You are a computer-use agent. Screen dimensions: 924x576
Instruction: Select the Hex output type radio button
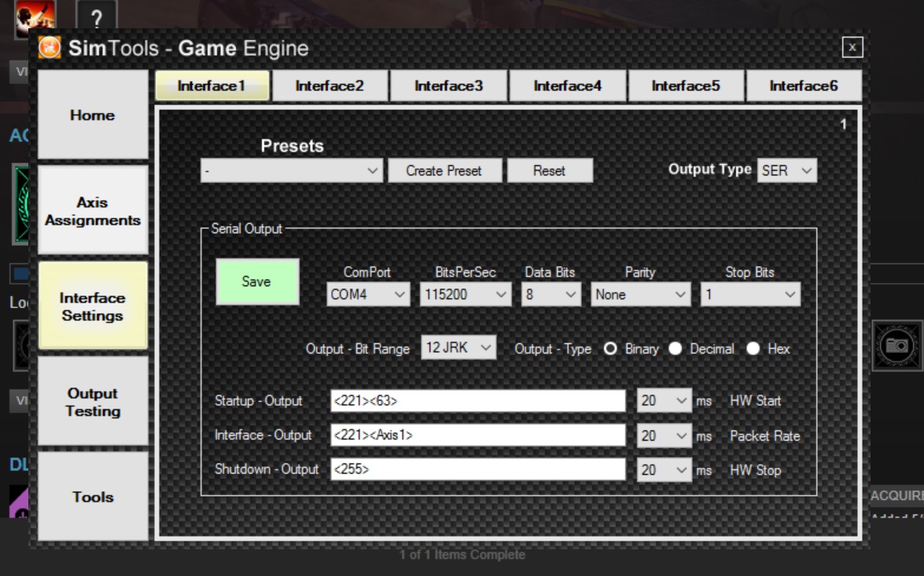[753, 349]
